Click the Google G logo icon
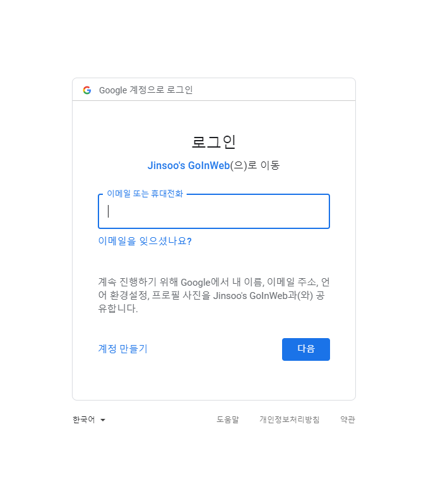This screenshot has height=504, width=443. 87,90
